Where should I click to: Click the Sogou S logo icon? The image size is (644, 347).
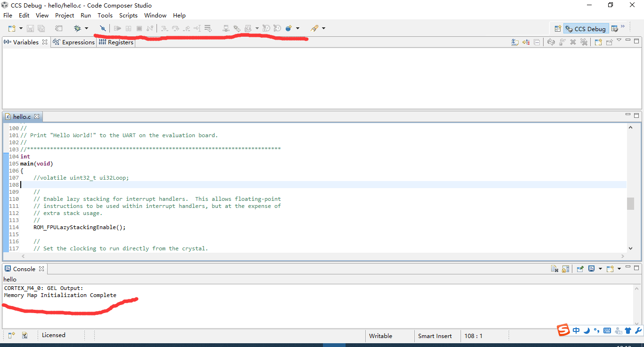point(563,330)
